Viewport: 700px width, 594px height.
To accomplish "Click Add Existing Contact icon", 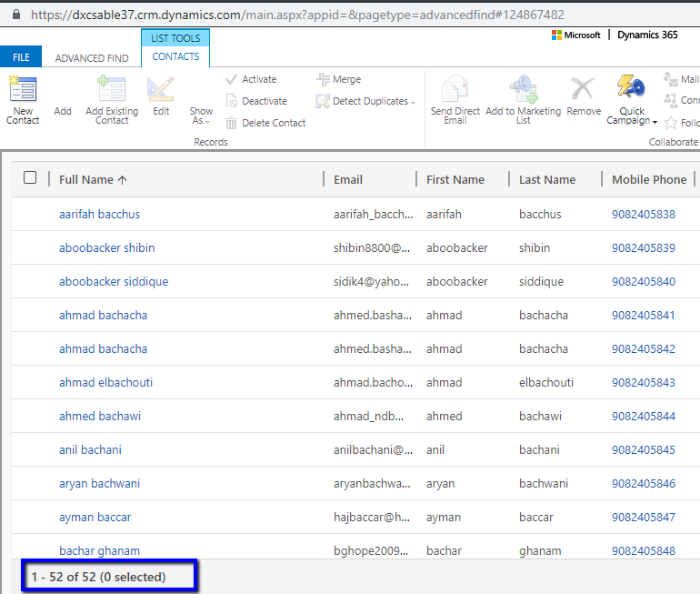I will 112,91.
